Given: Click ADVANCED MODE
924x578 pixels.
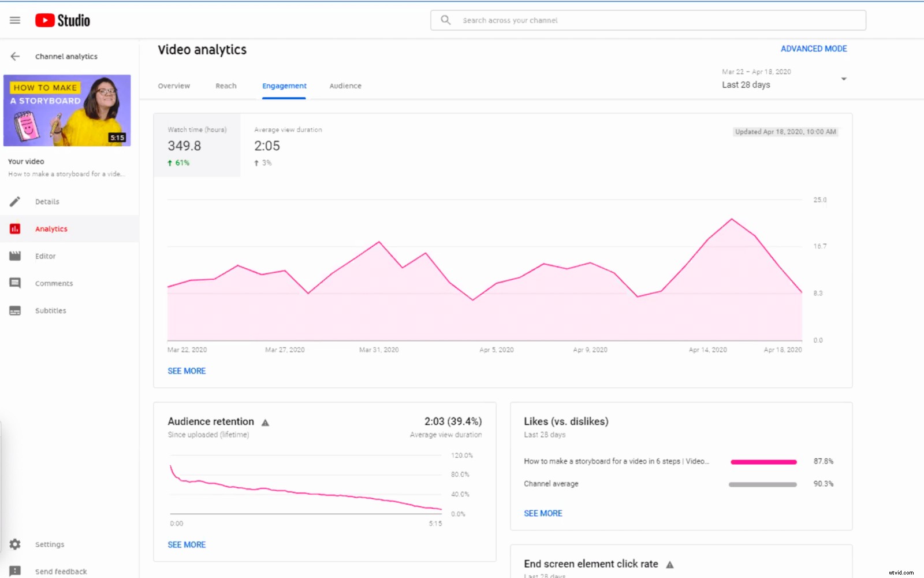Looking at the screenshot, I should tap(814, 49).
